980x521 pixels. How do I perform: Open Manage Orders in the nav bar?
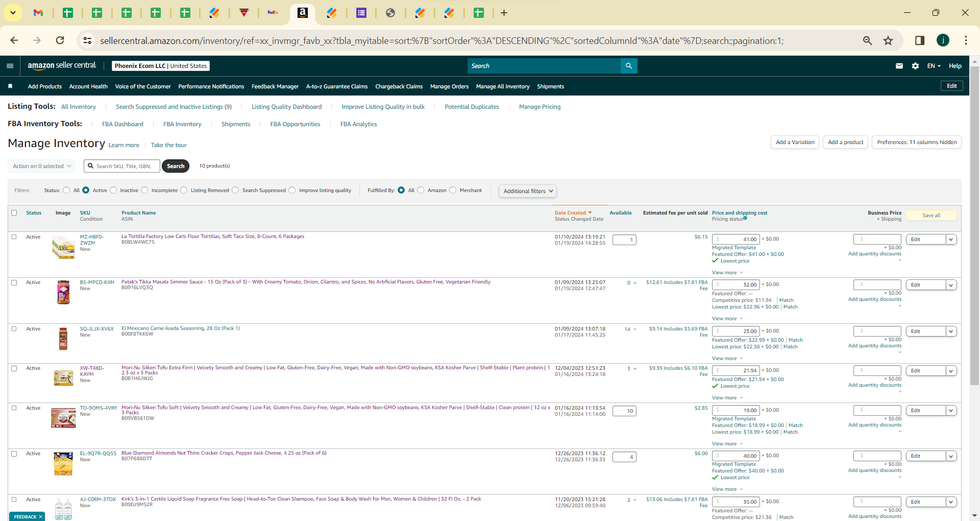tap(449, 86)
